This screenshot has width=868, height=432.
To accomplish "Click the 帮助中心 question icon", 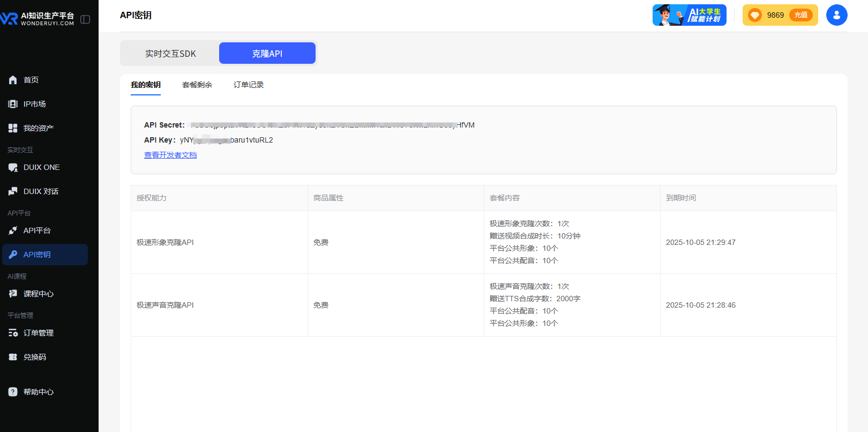I will coord(13,392).
